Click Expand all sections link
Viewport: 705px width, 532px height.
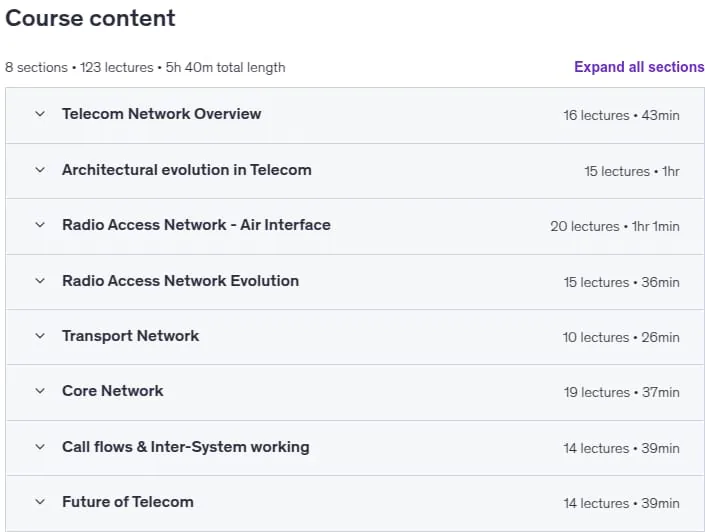point(639,67)
